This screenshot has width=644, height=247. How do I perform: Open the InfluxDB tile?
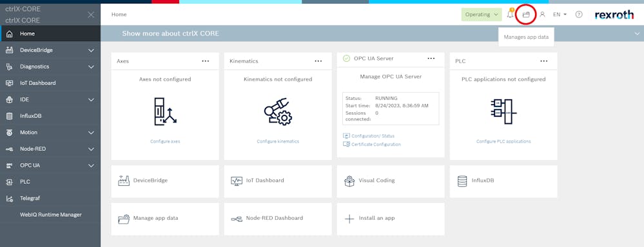503,181
